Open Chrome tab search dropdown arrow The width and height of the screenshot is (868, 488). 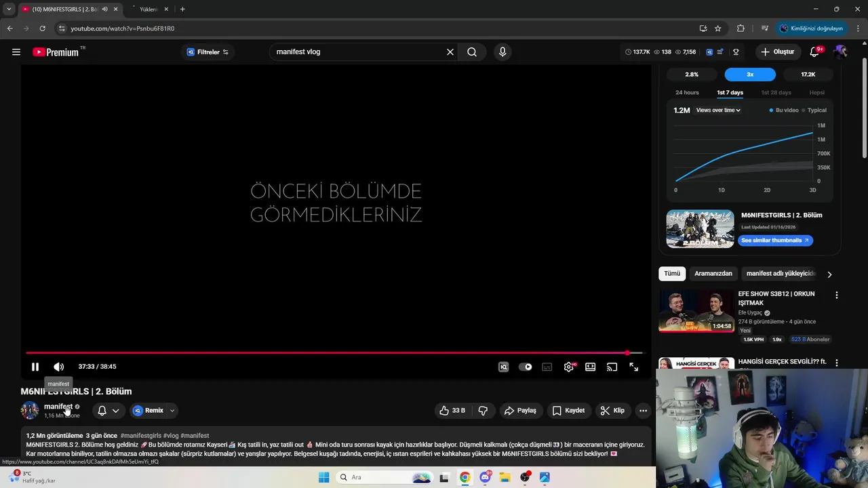pos(9,9)
